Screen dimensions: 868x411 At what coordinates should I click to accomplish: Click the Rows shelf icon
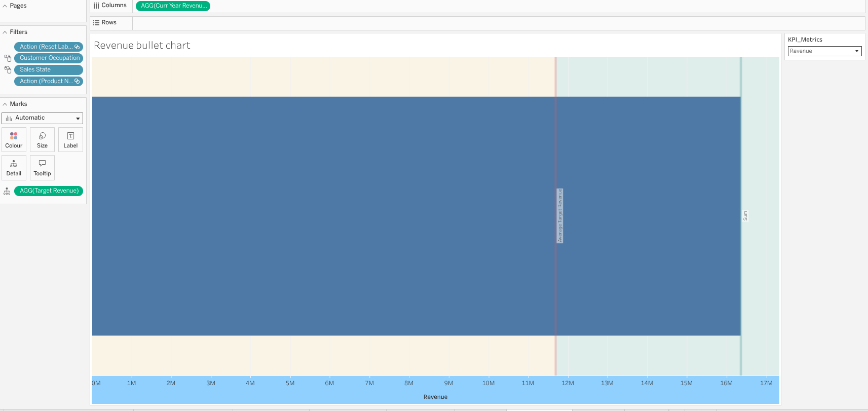click(x=96, y=23)
